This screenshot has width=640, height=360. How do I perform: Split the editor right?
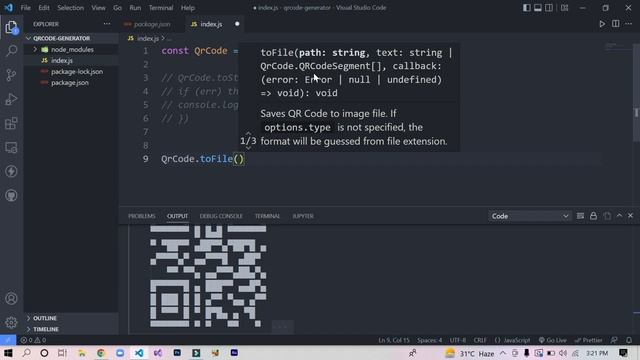(616, 24)
